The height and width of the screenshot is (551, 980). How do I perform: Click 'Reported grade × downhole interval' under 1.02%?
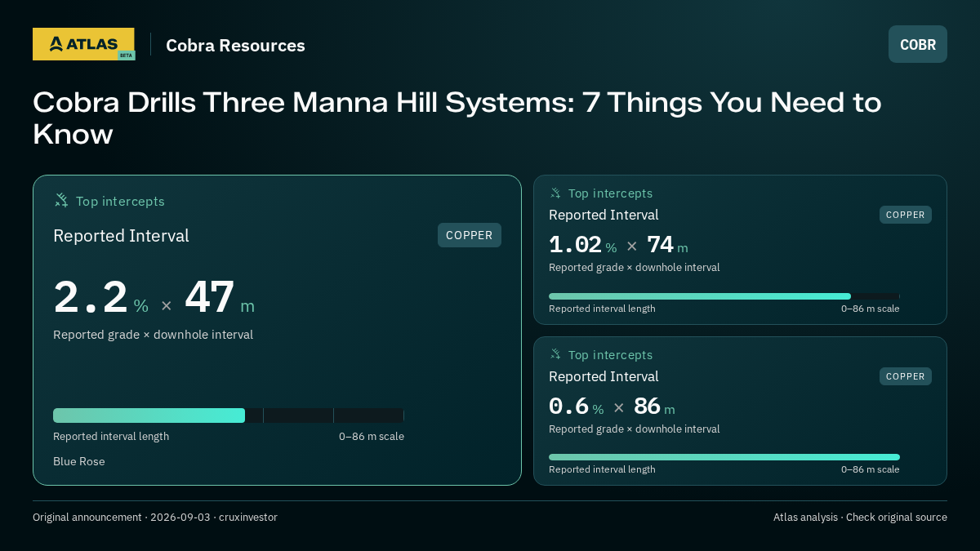tap(634, 267)
